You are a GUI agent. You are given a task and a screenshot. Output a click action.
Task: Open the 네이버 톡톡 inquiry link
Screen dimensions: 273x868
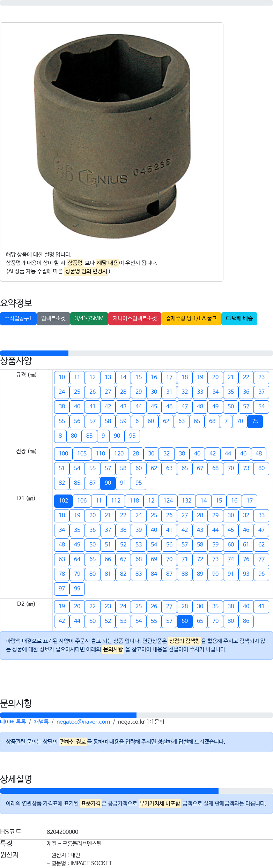(13, 722)
